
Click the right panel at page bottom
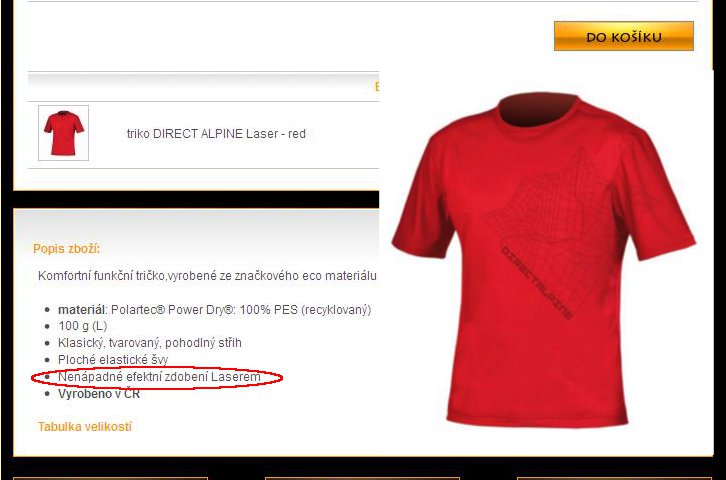pyautogui.click(x=614, y=479)
